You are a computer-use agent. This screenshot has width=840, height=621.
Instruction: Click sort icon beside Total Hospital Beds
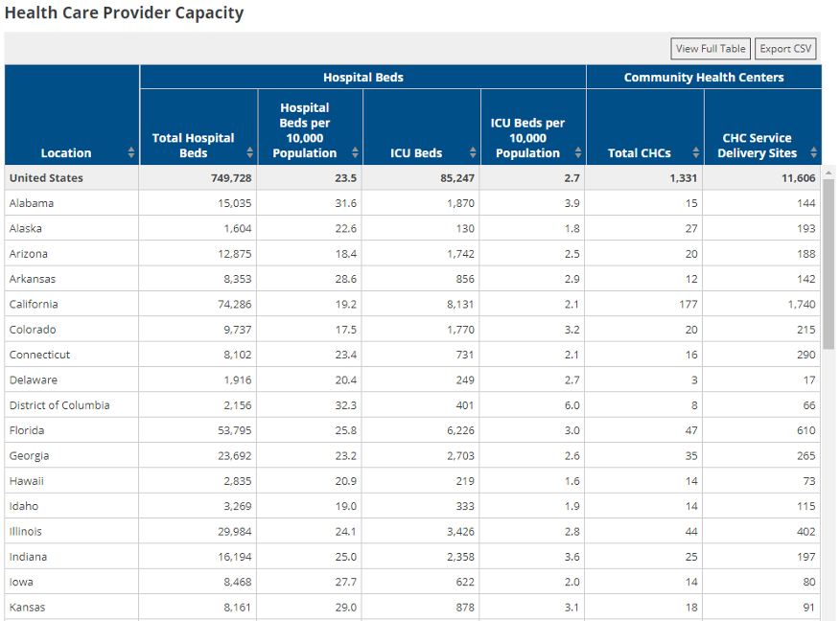pos(250,153)
